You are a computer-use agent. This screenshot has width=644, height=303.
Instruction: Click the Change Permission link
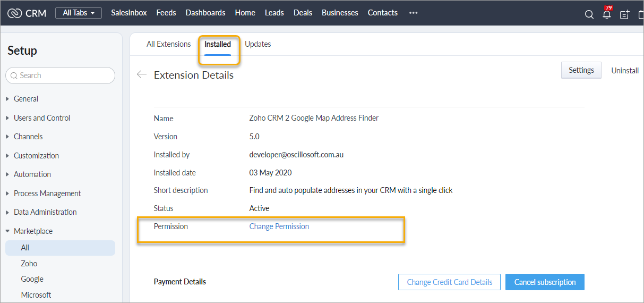click(279, 226)
